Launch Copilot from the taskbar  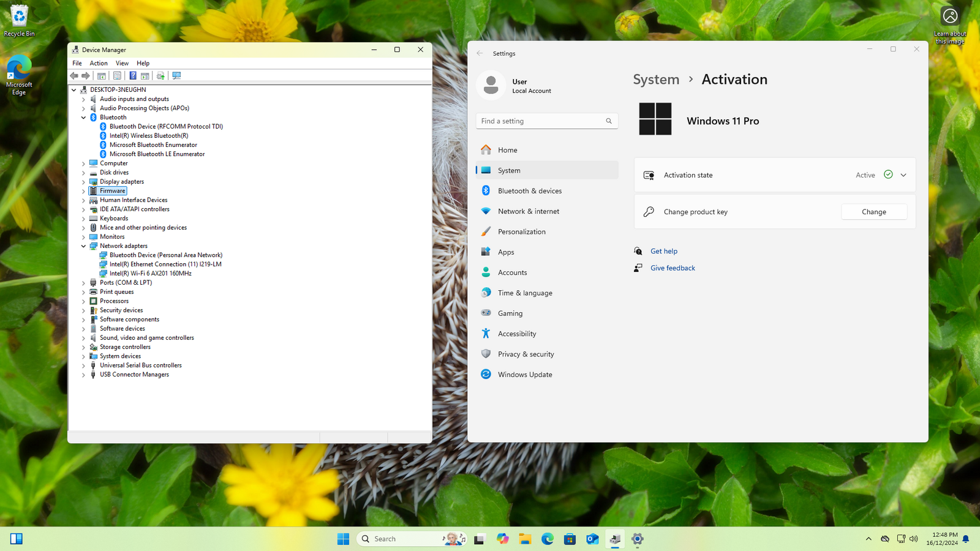click(503, 539)
